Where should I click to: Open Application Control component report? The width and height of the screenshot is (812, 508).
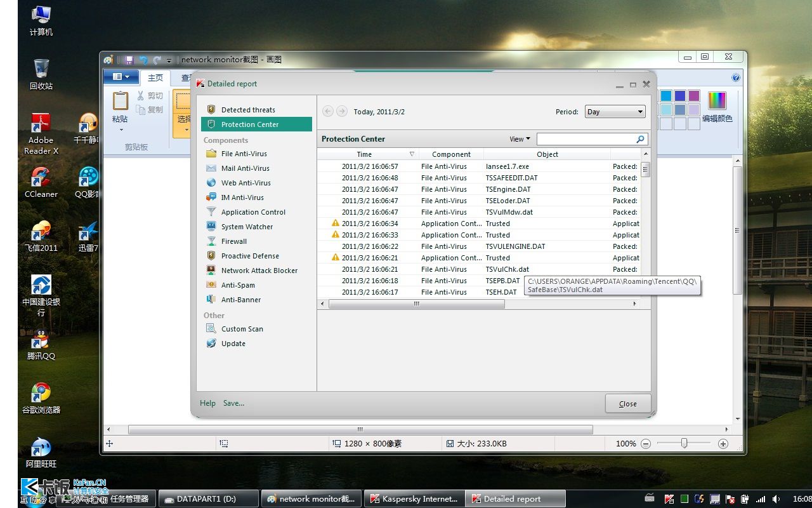click(x=253, y=212)
